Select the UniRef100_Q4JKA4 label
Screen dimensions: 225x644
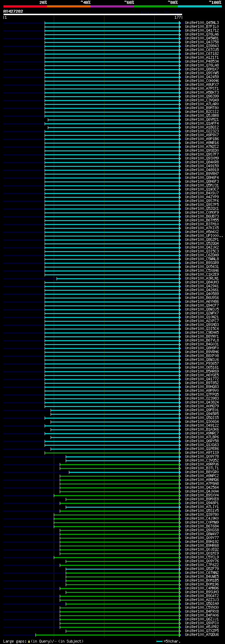coord(202,492)
